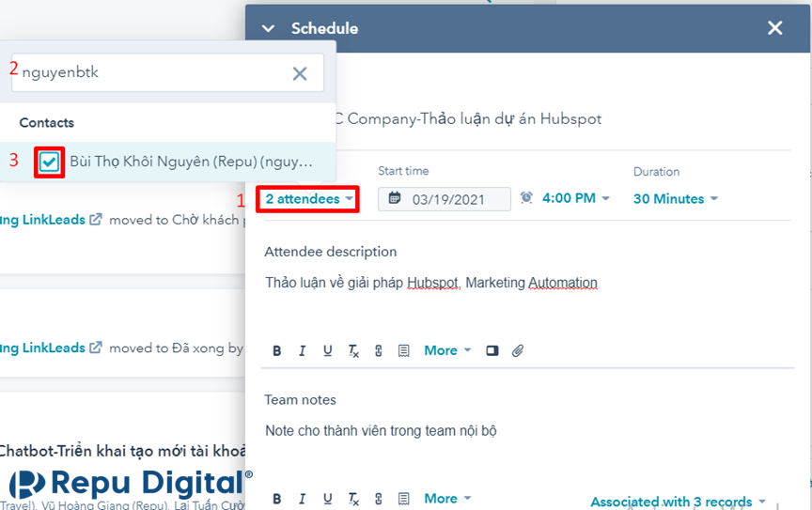Open LinkLeads link in 'moved to Đã xong' row
Image resolution: width=812 pixels, height=510 pixels.
[x=42, y=348]
